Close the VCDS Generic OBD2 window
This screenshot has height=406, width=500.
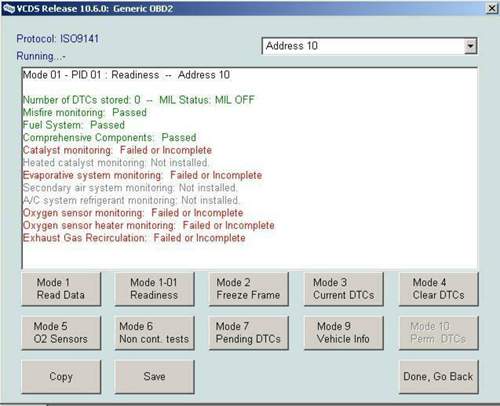tap(492, 8)
